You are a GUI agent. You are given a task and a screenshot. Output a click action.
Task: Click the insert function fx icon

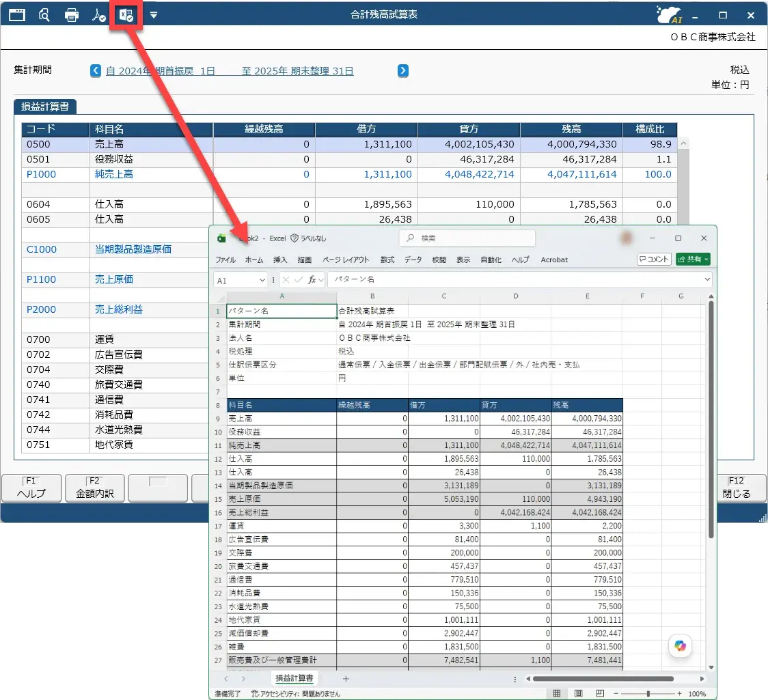coord(312,280)
